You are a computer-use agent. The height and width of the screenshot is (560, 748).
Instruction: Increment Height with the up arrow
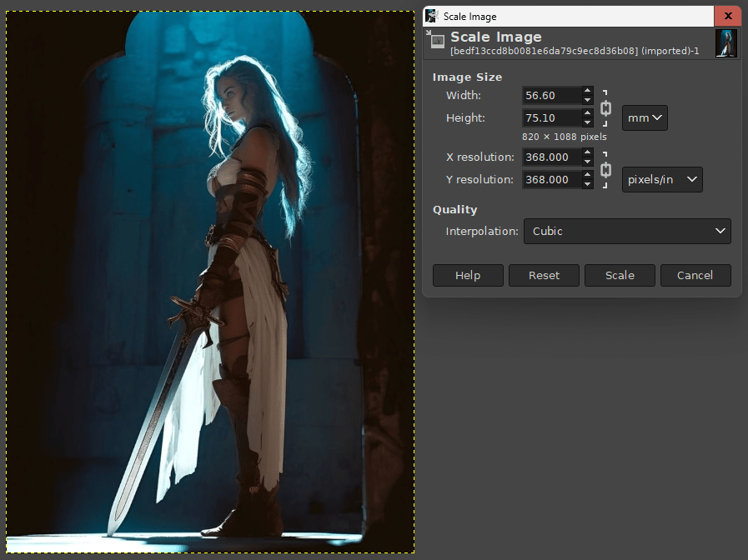[588, 114]
